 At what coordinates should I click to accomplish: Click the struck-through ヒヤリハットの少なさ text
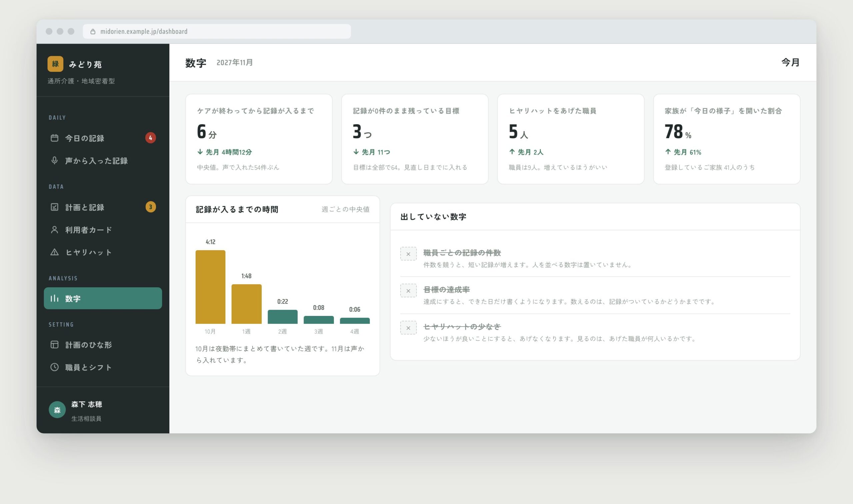pos(462,327)
